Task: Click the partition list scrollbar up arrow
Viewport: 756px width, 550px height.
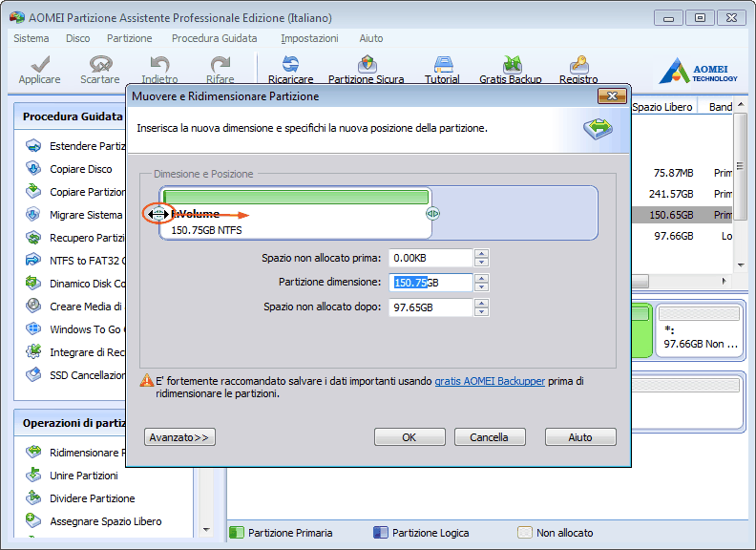Action: click(741, 105)
